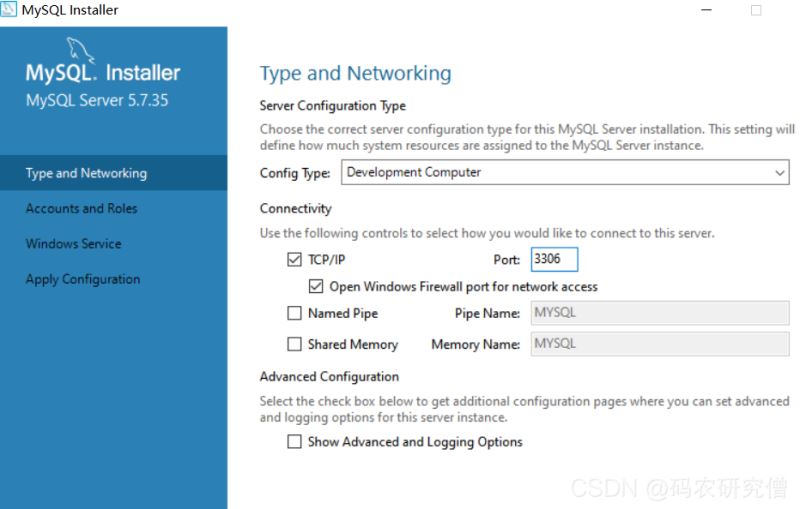Viewport: 800px width, 509px height.
Task: Click the Port: label
Action: click(507, 260)
